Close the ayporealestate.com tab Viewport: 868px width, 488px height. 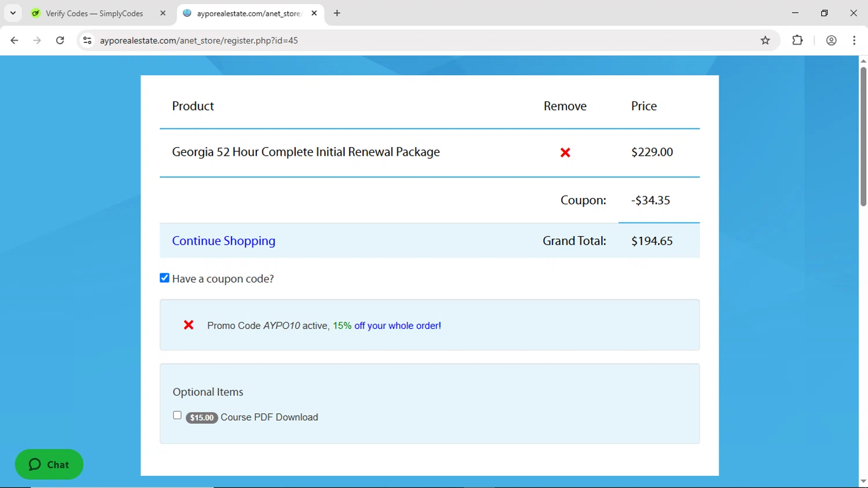tap(314, 13)
